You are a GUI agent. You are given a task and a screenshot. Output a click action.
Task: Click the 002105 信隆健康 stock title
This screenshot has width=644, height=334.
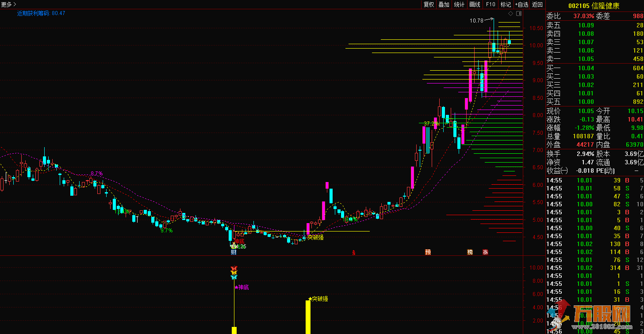(x=594, y=6)
